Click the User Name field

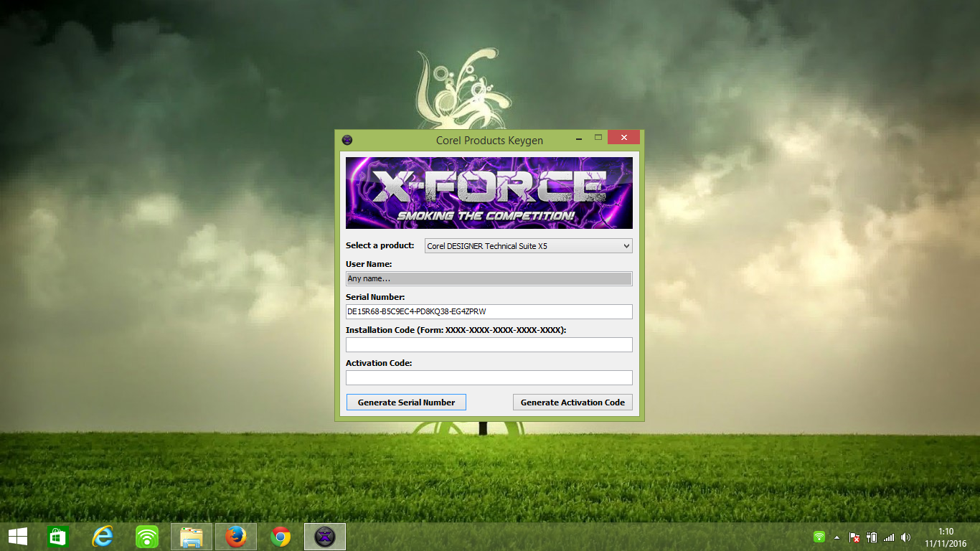tap(489, 278)
